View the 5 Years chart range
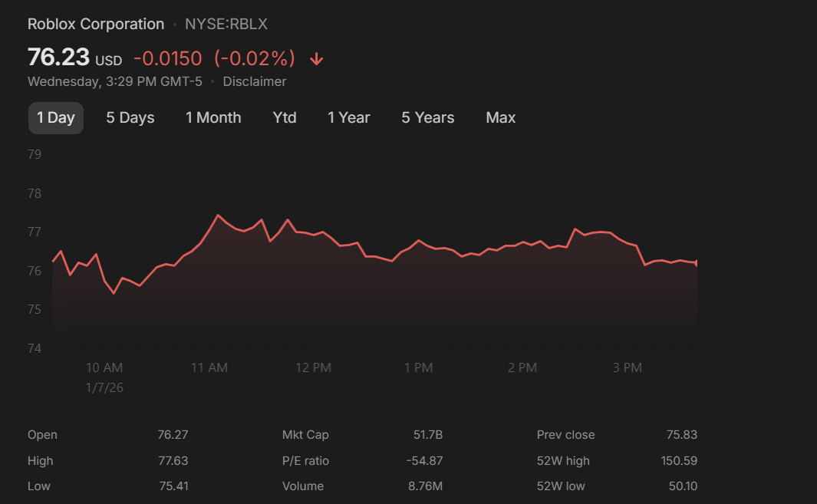 click(428, 118)
